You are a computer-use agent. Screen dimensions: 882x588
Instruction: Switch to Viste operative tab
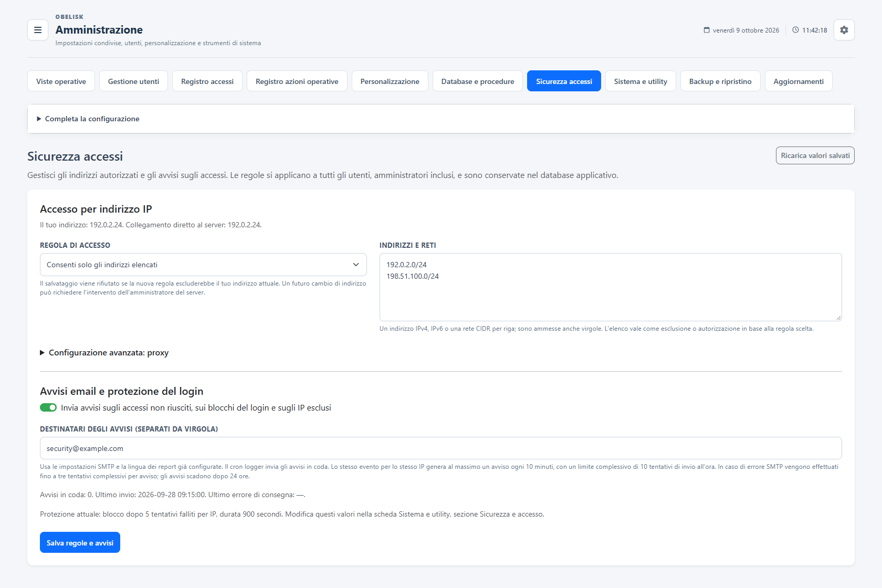(61, 81)
